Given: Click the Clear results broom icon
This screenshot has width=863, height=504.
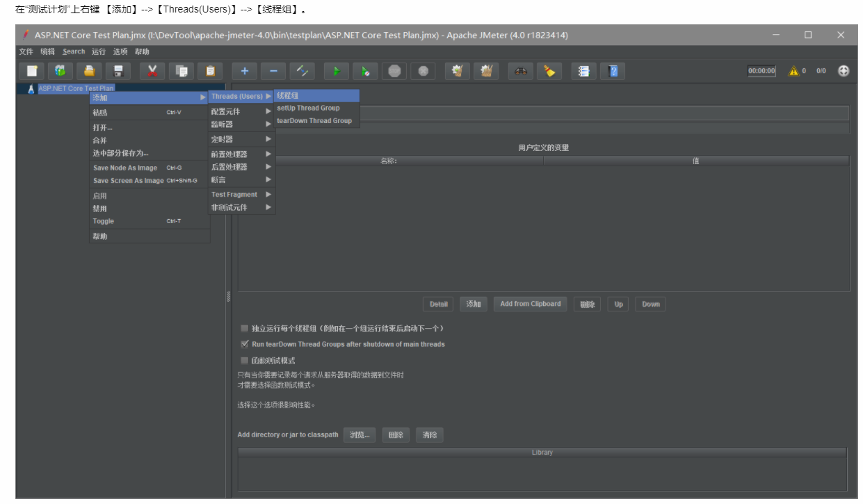Looking at the screenshot, I should (x=458, y=71).
